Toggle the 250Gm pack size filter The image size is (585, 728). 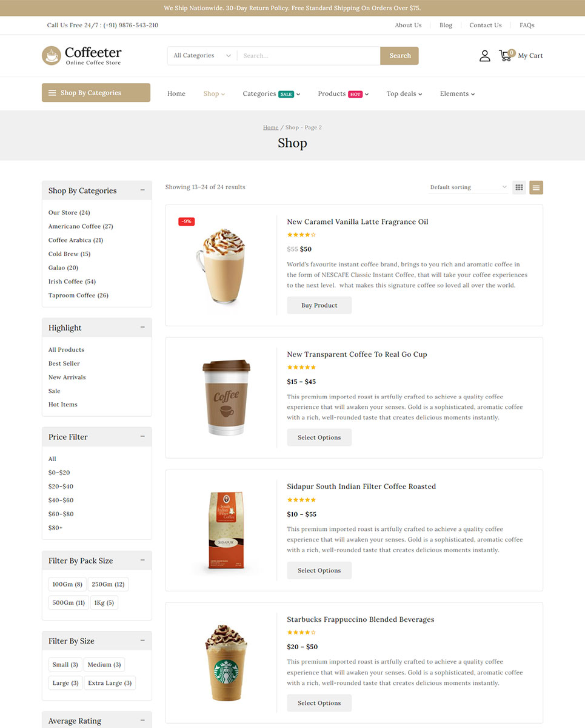[x=108, y=584]
